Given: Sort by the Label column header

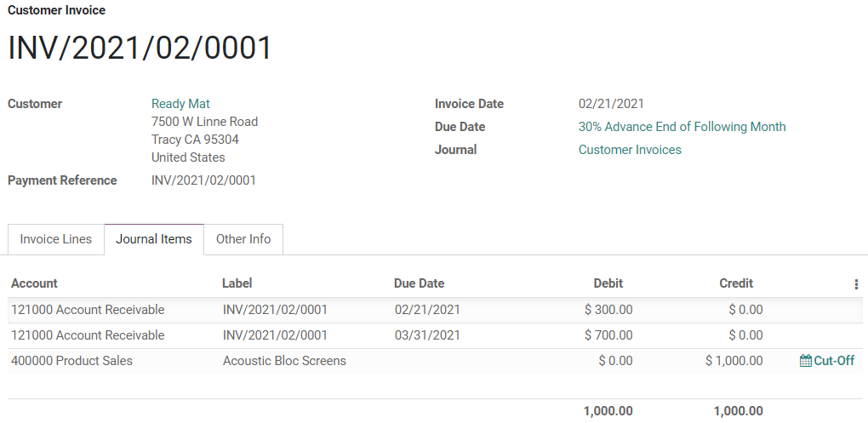Looking at the screenshot, I should click(237, 283).
